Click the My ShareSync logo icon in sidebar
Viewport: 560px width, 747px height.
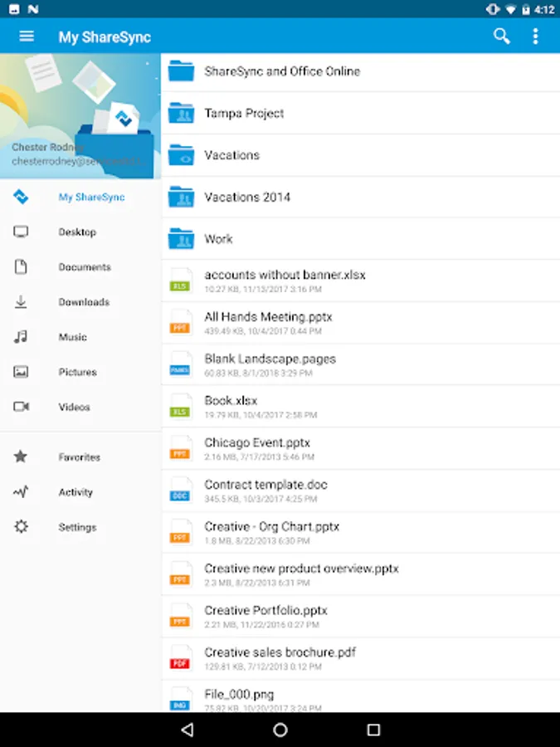(21, 197)
